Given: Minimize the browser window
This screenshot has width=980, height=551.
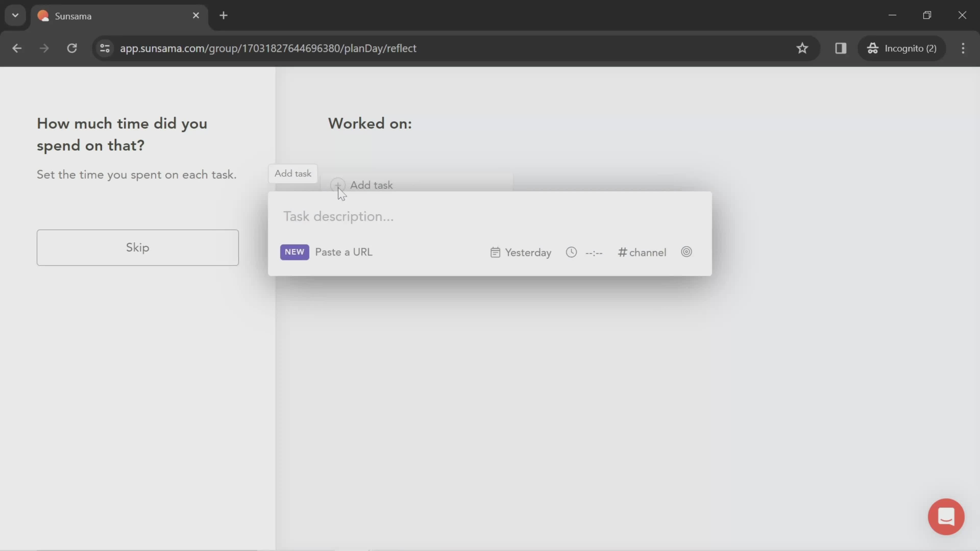Looking at the screenshot, I should [892, 15].
